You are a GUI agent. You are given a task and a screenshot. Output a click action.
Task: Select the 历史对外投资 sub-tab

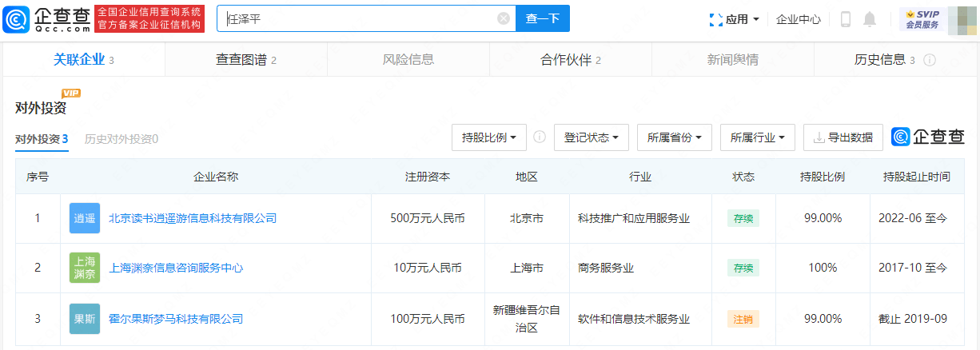(x=122, y=138)
